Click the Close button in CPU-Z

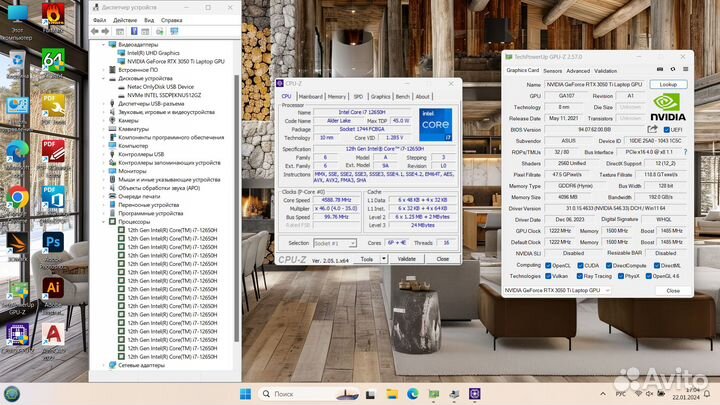click(442, 259)
